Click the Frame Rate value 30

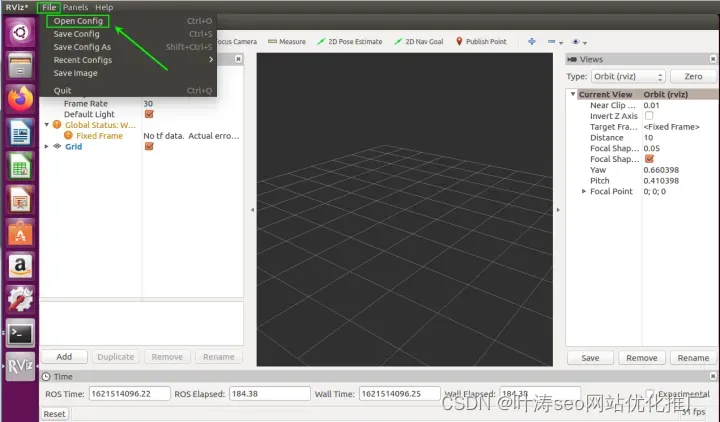coord(148,103)
